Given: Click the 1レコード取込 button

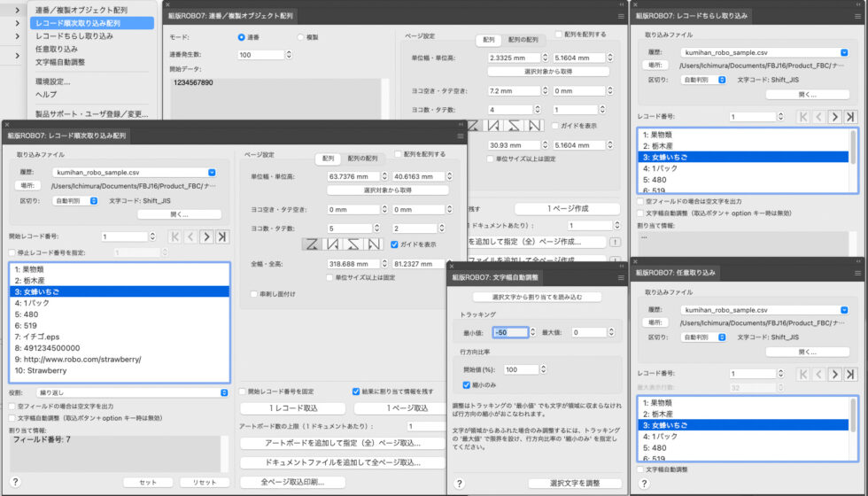Looking at the screenshot, I should 291,407.
